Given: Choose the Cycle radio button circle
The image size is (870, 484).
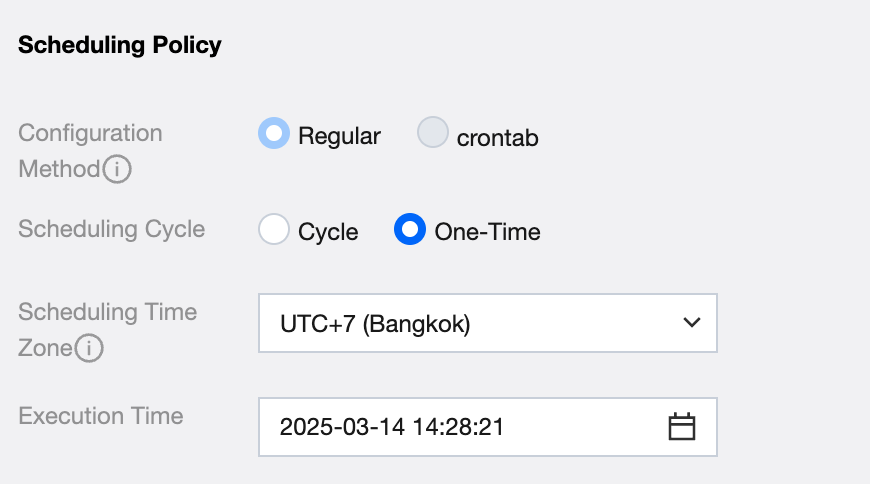Looking at the screenshot, I should pos(274,229).
